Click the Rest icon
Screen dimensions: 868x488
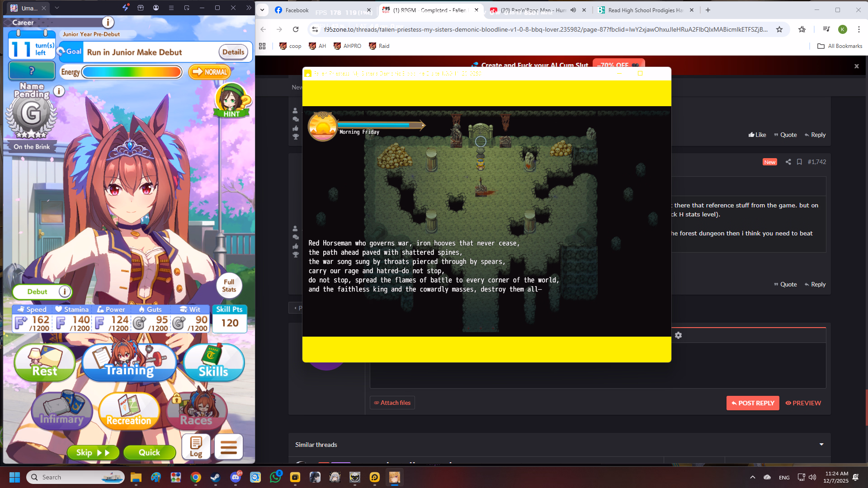44,363
